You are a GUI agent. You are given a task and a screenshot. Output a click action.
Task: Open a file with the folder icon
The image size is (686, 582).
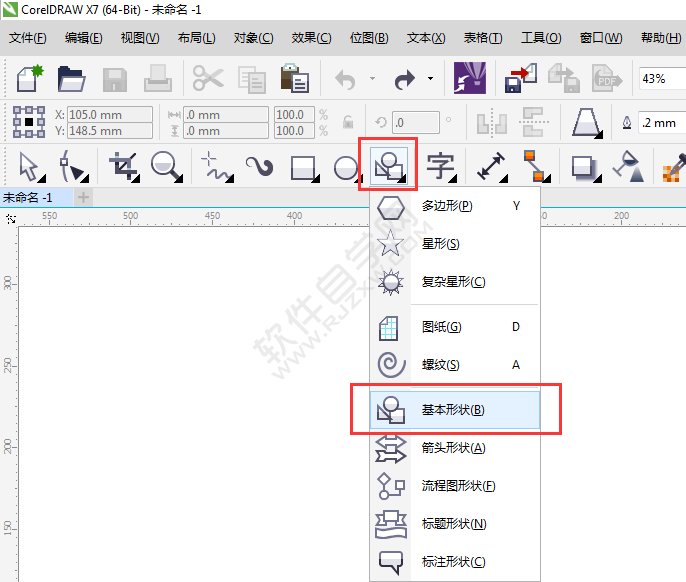[x=71, y=79]
